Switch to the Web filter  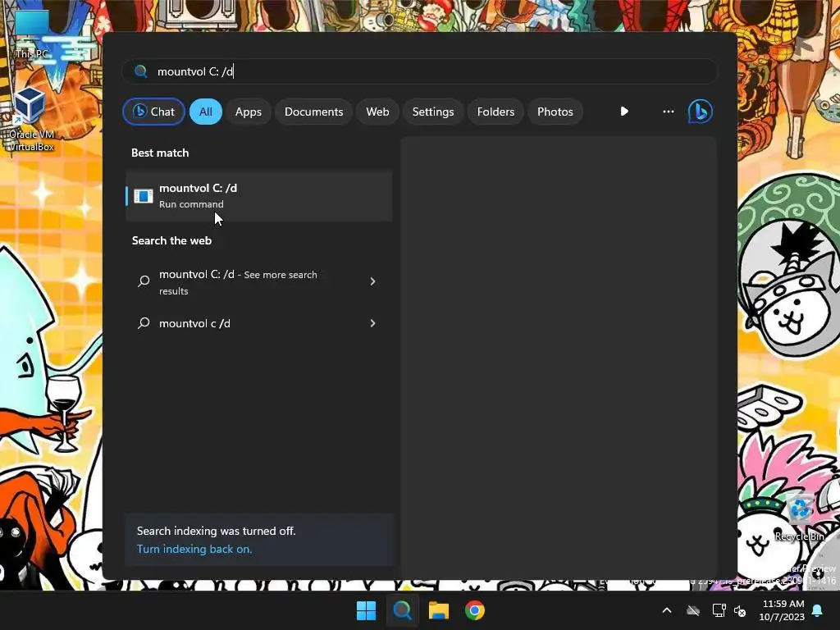click(x=377, y=112)
